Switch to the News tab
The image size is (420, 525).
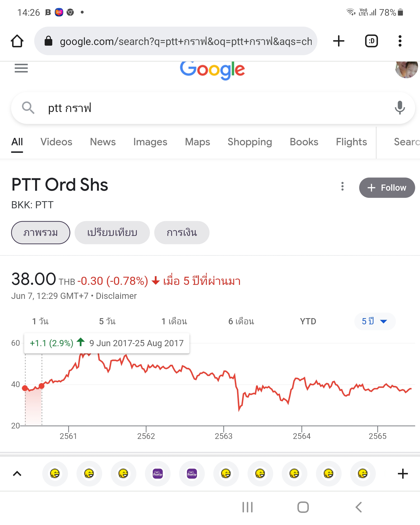103,142
